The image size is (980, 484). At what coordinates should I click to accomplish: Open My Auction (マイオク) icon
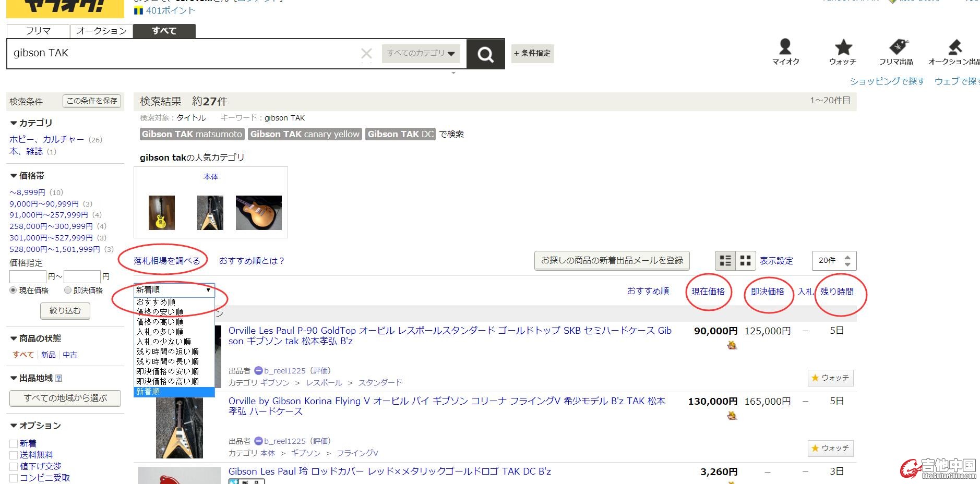(785, 47)
